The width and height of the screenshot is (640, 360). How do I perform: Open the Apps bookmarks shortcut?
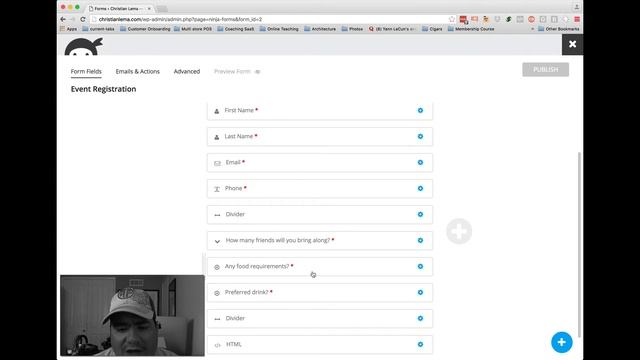coord(68,29)
